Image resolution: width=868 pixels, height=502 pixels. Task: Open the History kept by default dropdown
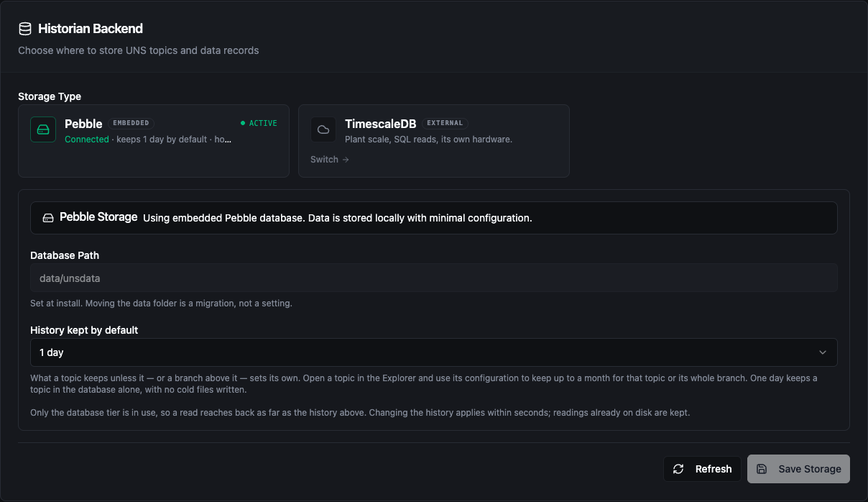coord(434,352)
